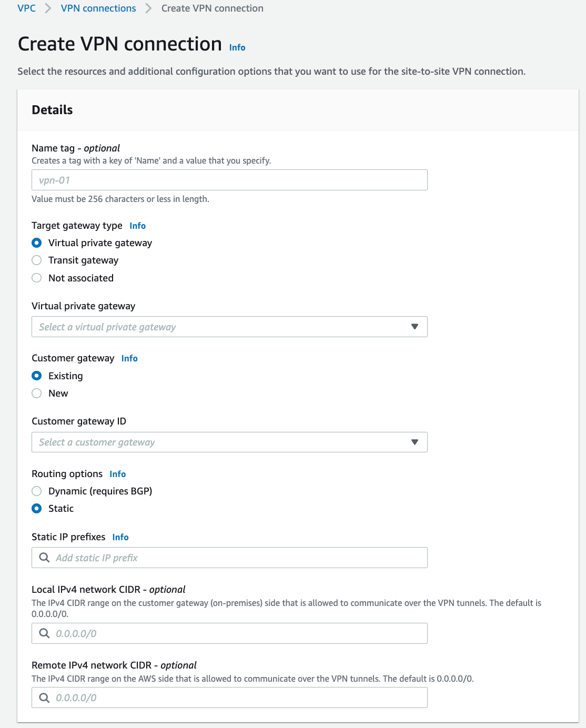The image size is (586, 728).
Task: Click the magnifier icon in Local IPv4 CIDR field
Action: 44,633
